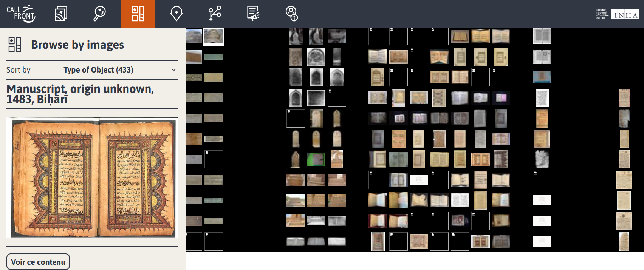The image size is (644, 270).
Task: Click the Browse by images heading
Action: click(77, 45)
